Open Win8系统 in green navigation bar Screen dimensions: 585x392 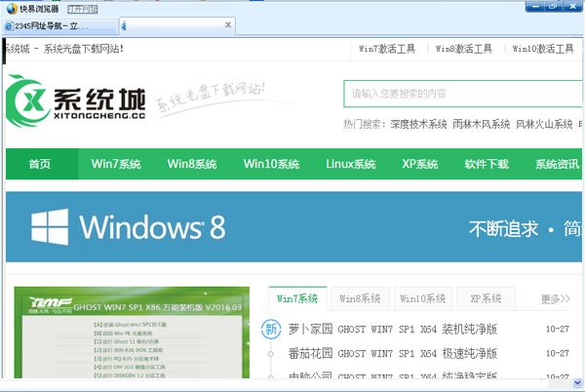point(192,164)
